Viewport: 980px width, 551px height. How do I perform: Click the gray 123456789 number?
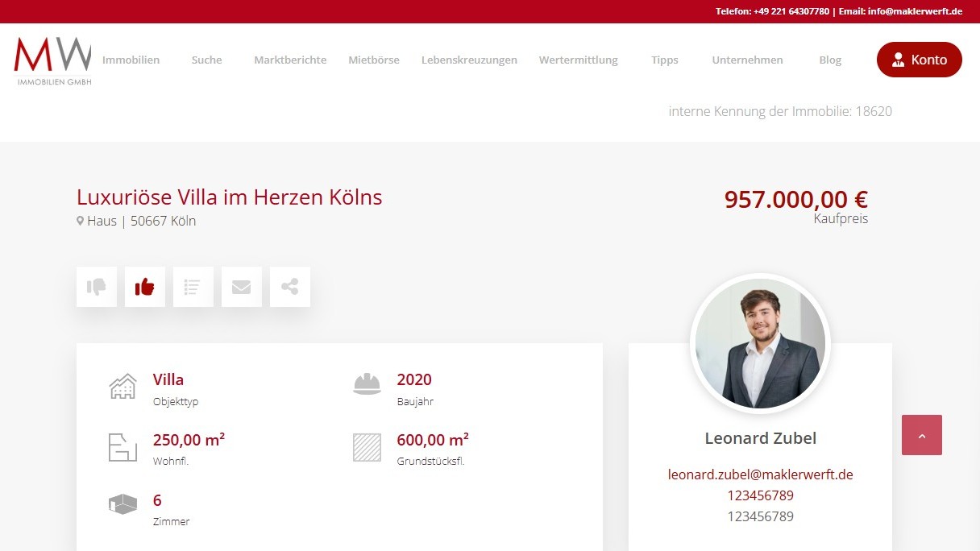(x=760, y=516)
